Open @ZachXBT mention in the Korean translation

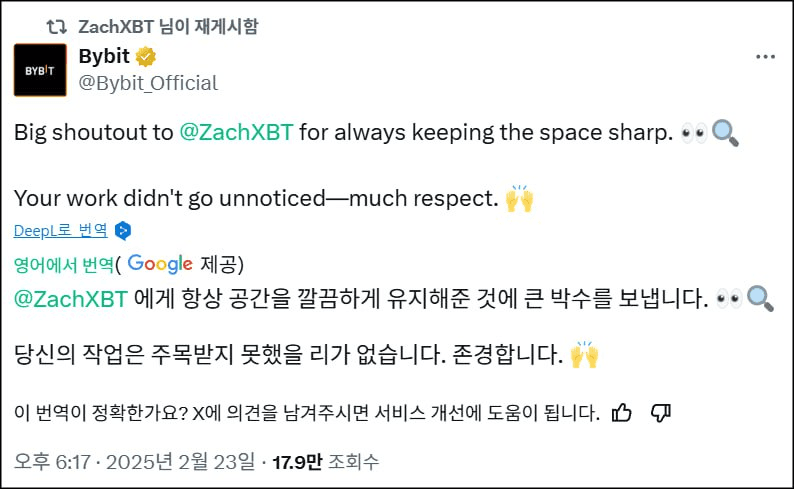(70, 299)
